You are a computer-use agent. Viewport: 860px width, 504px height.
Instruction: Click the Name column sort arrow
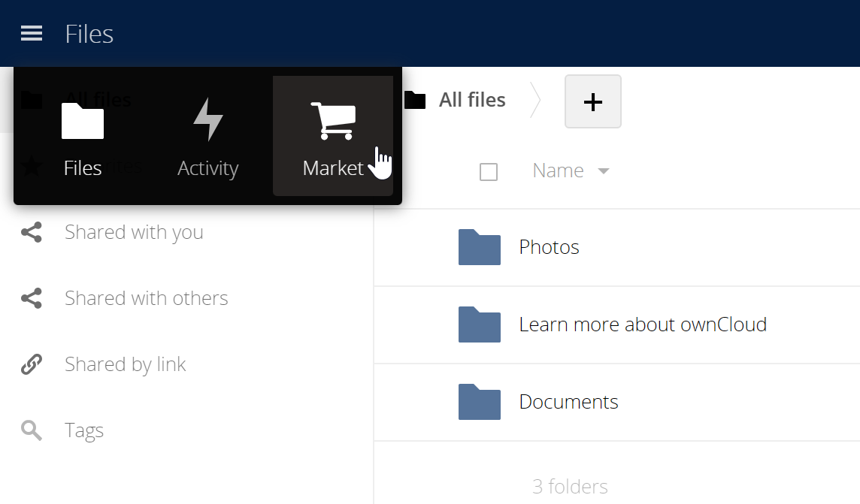[603, 171]
